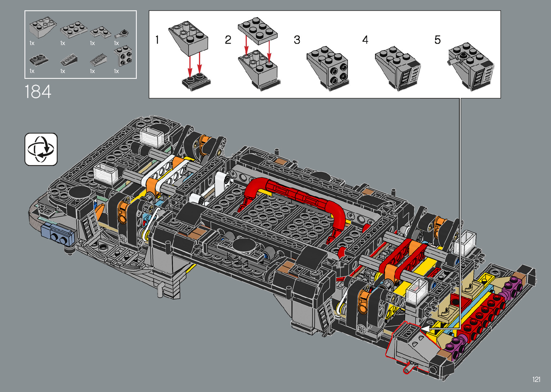
Task: Click the second grille slope part
Action: click(98, 59)
